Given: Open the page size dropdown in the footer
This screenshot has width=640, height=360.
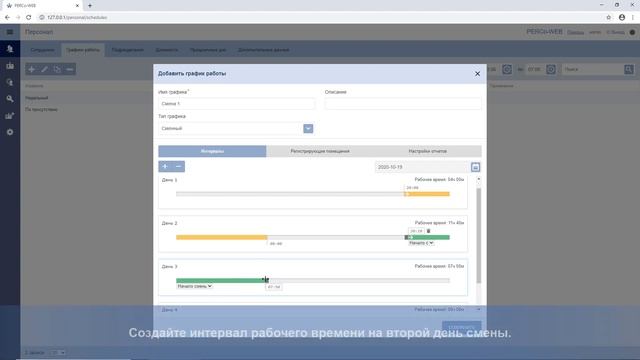Looking at the screenshot, I should (58, 352).
